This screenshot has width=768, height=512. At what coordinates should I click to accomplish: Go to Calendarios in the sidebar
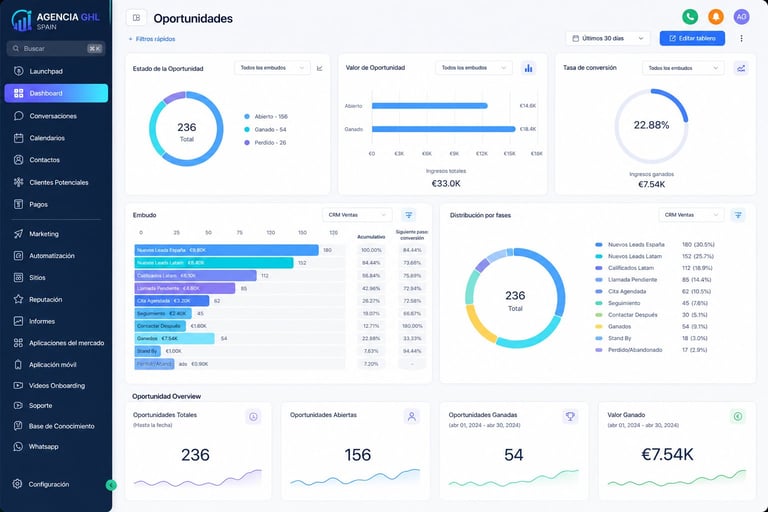pyautogui.click(x=56, y=138)
